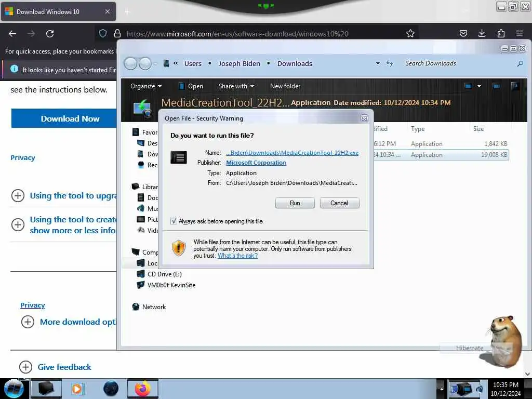Toggle the preview pane icon
Image resolution: width=532 pixels, height=399 pixels.
(x=496, y=86)
